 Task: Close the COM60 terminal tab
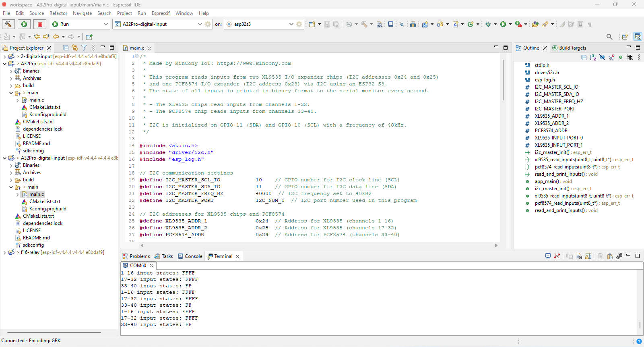152,266
